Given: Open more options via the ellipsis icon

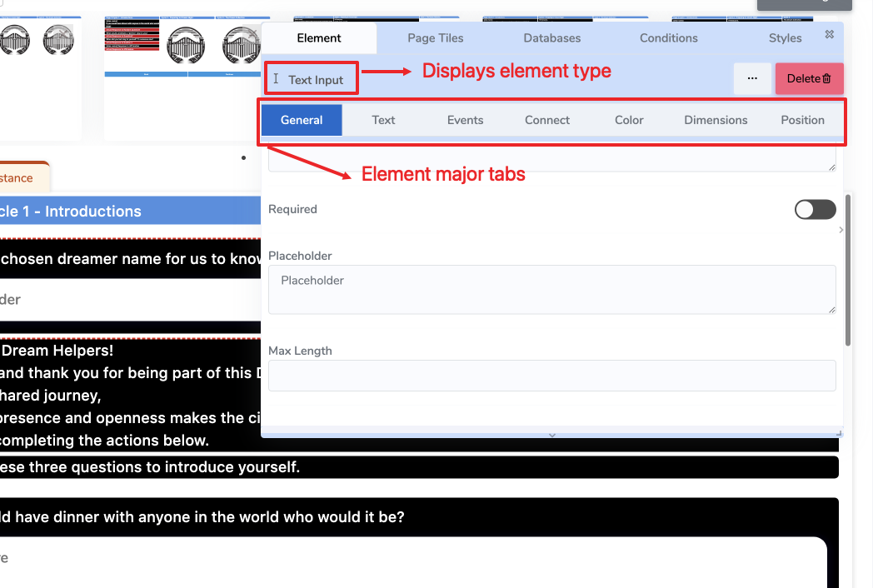Looking at the screenshot, I should pos(752,78).
